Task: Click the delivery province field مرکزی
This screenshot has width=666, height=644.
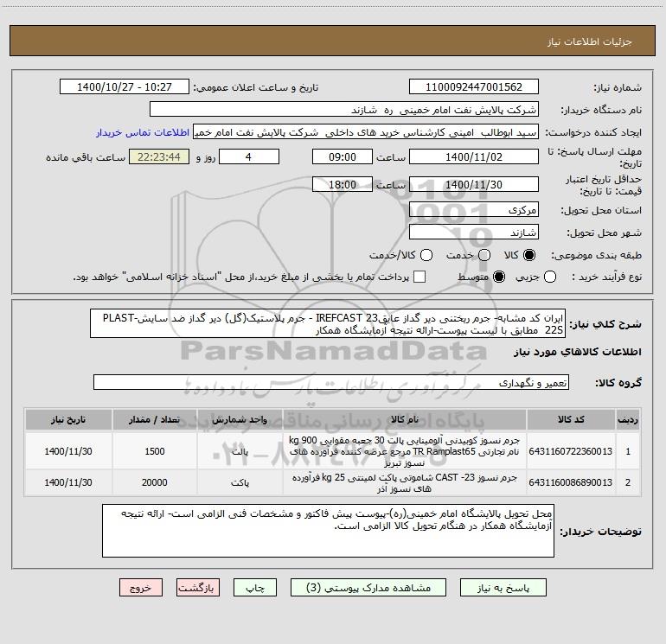Action: (x=474, y=210)
